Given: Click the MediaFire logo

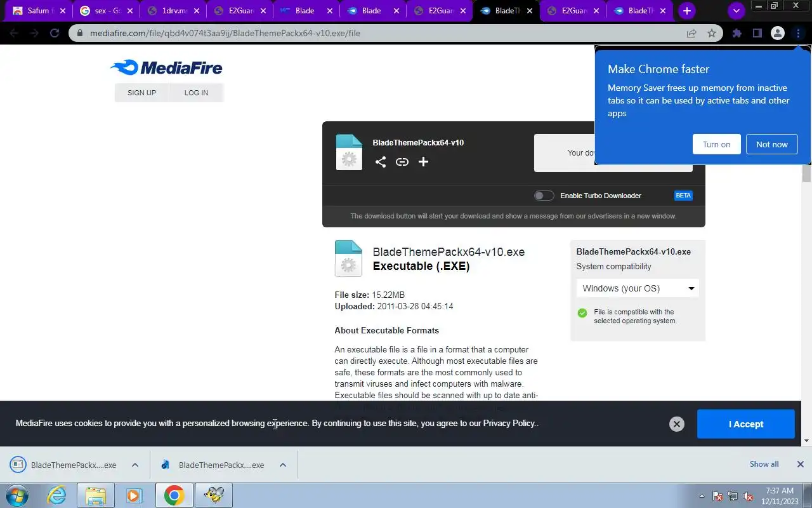Looking at the screenshot, I should tap(166, 67).
